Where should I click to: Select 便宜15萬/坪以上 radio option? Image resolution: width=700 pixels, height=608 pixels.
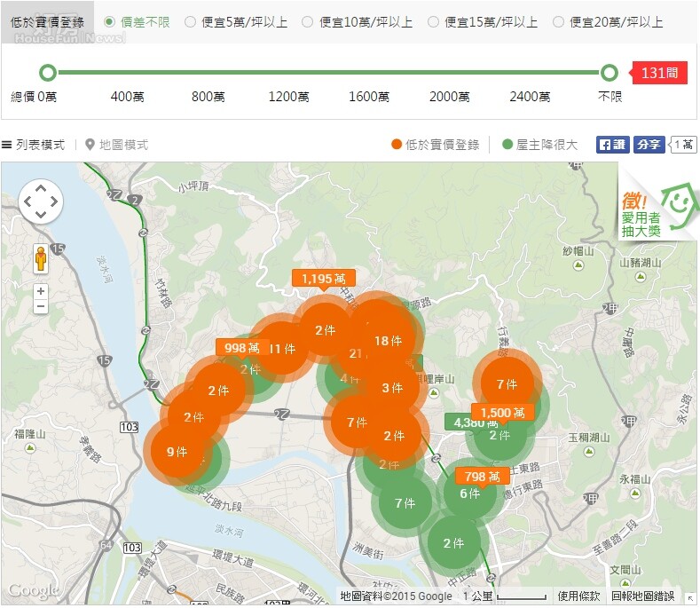point(483,22)
